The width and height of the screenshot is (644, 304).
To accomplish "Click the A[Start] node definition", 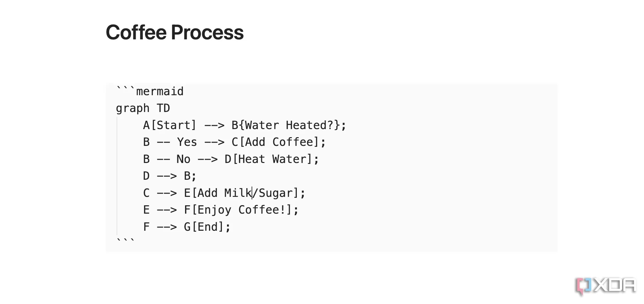I will click(x=170, y=125).
